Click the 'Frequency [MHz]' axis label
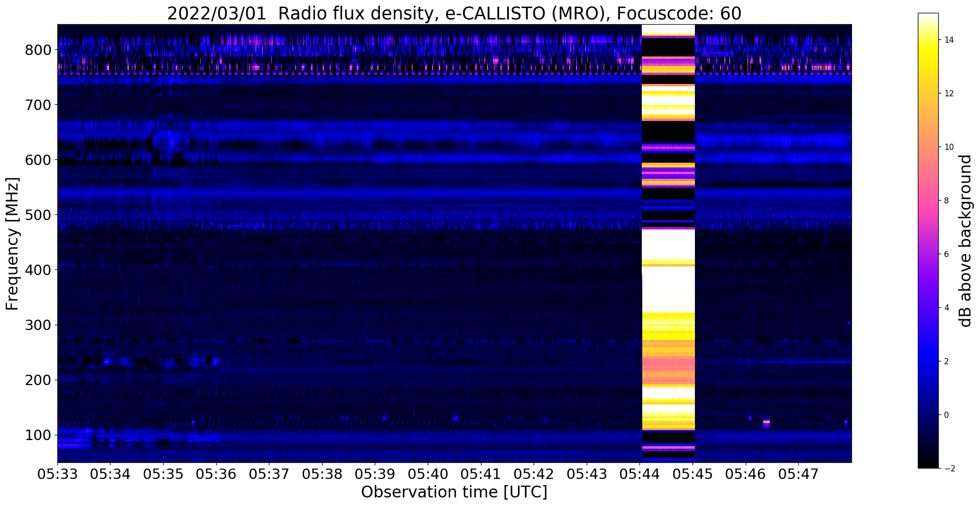This screenshot has height=506, width=980. pos(12,244)
